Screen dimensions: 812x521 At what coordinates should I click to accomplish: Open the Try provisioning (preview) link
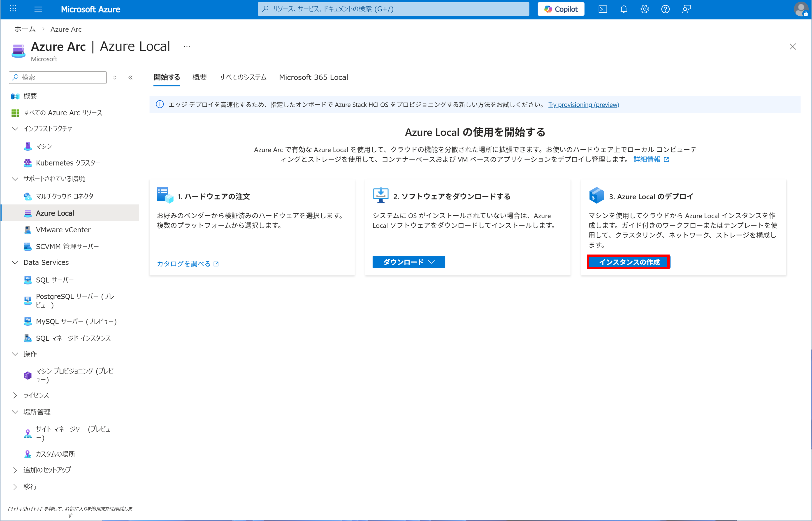click(583, 105)
